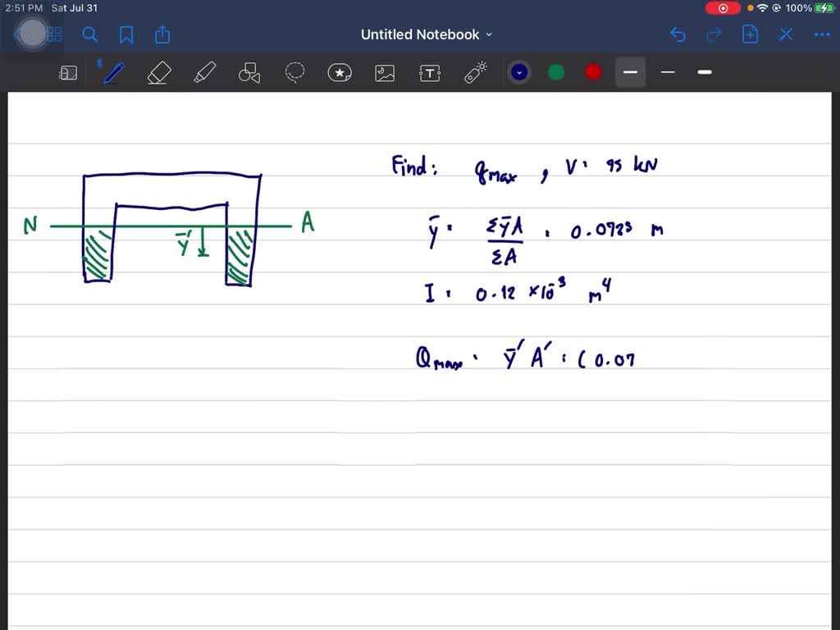Switch pen color to green
This screenshot has height=630, width=840.
coord(556,72)
